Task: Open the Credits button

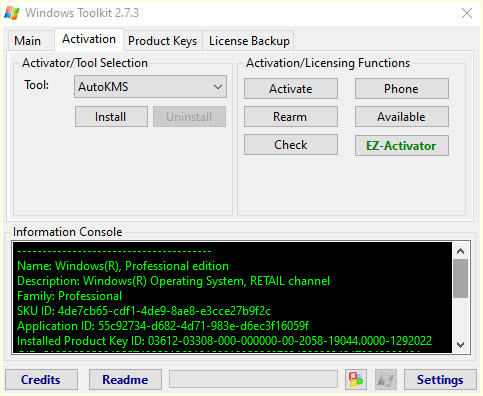Action: pos(41,380)
